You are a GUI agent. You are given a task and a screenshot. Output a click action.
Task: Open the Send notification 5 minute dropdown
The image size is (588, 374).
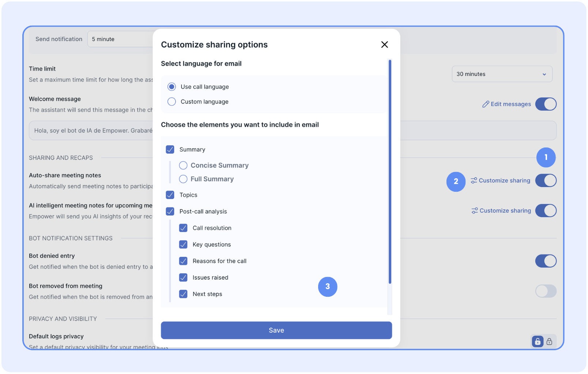coord(121,39)
